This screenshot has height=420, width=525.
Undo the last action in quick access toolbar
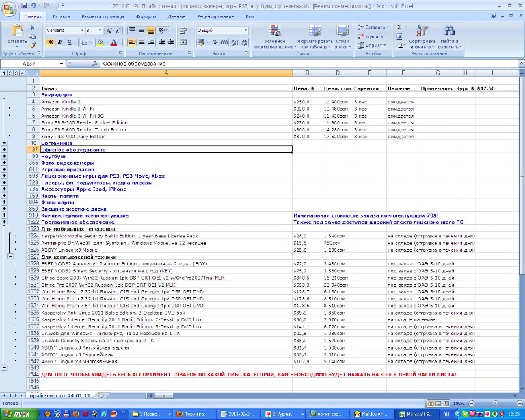[x=33, y=5]
